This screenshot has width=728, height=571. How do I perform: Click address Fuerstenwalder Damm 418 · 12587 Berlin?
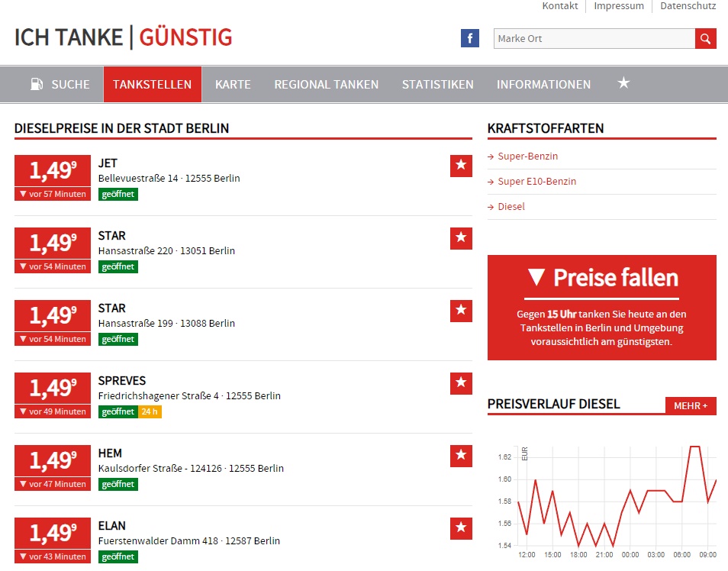[189, 540]
